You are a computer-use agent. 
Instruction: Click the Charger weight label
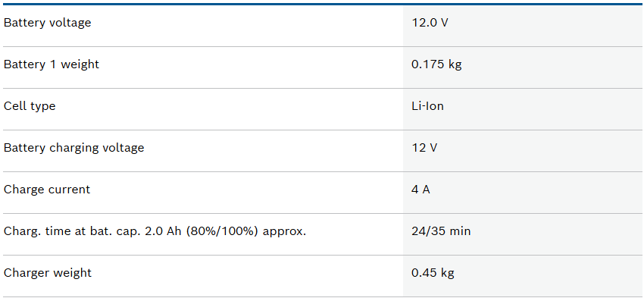[x=48, y=273]
